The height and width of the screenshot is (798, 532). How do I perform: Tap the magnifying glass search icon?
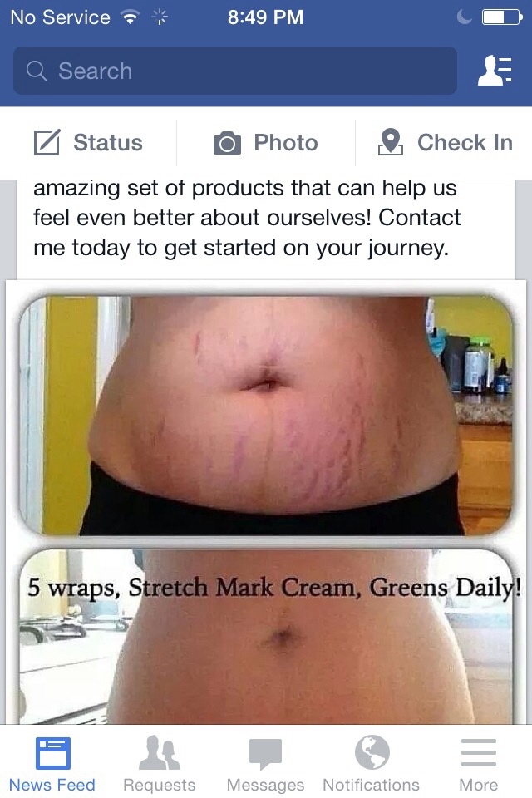(x=36, y=71)
